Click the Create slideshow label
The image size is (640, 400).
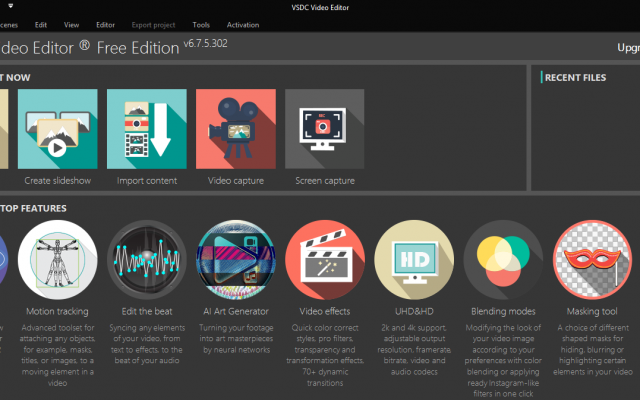point(58,180)
